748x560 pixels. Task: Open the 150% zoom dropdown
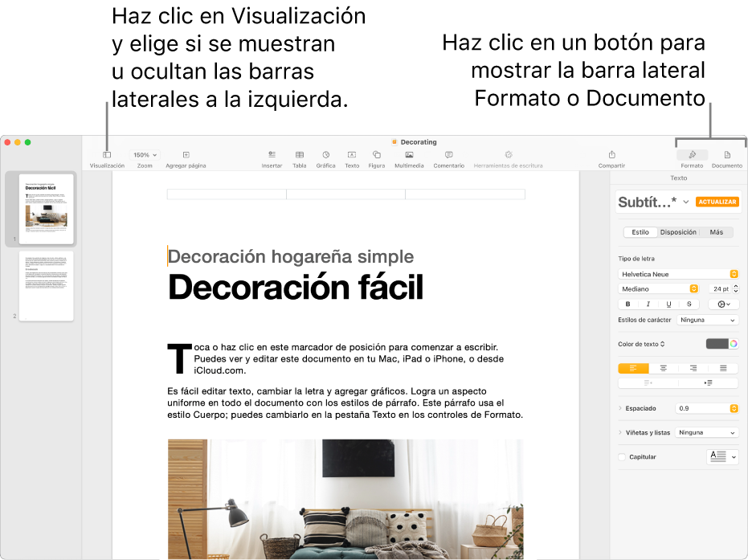pyautogui.click(x=143, y=154)
